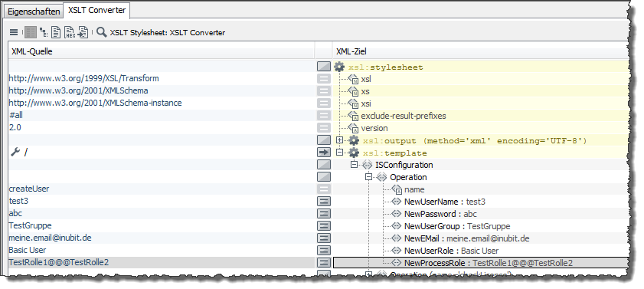
Task: Select source value meine.email@inubit.de
Action: [x=50, y=238]
